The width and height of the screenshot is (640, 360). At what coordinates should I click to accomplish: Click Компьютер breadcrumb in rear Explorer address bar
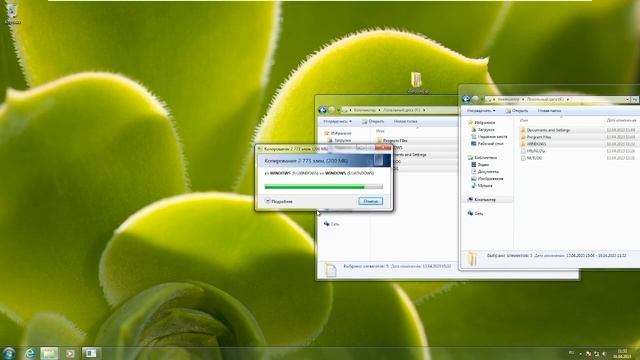[x=364, y=110]
